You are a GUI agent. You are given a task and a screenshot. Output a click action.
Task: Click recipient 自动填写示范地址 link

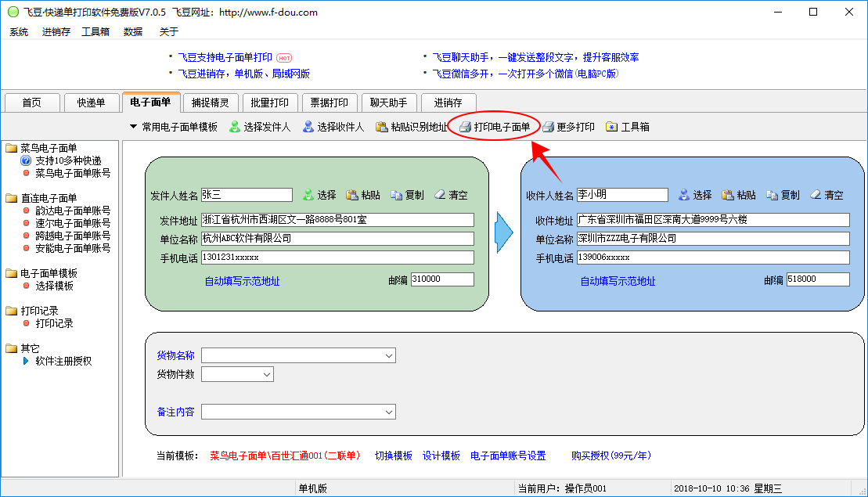tap(618, 281)
